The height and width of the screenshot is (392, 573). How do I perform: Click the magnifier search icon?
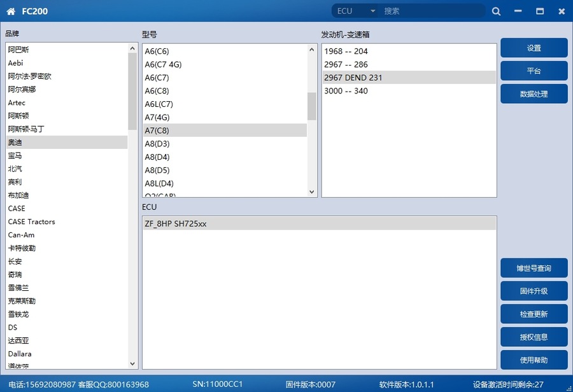[x=496, y=11]
